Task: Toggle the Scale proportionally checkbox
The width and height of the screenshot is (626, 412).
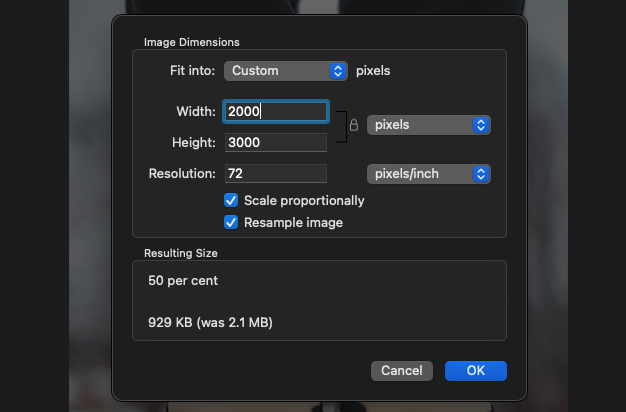Action: click(231, 200)
